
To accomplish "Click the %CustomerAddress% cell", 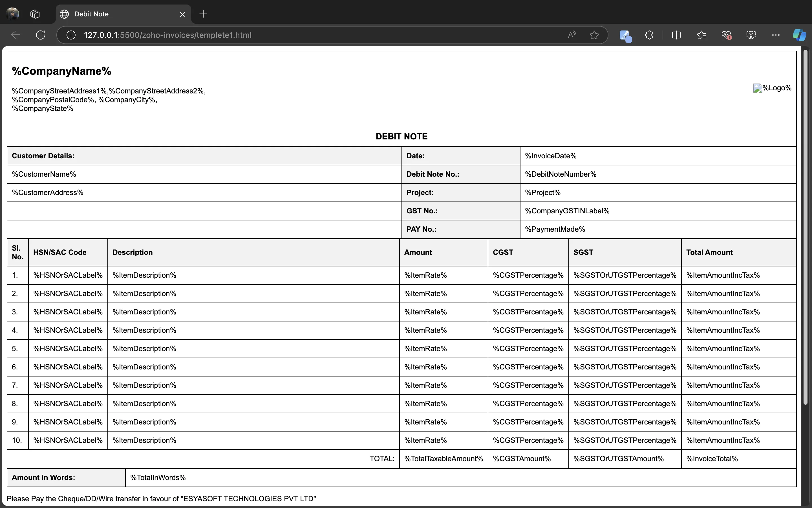I will pos(204,192).
